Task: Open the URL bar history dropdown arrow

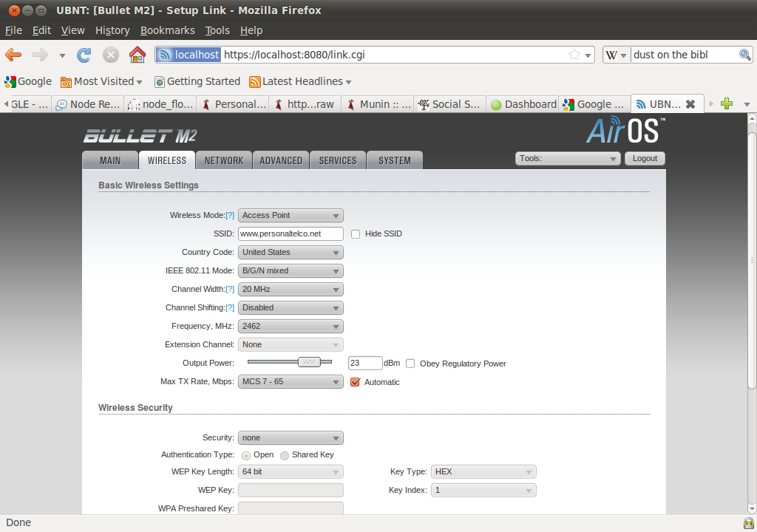Action: (588, 55)
